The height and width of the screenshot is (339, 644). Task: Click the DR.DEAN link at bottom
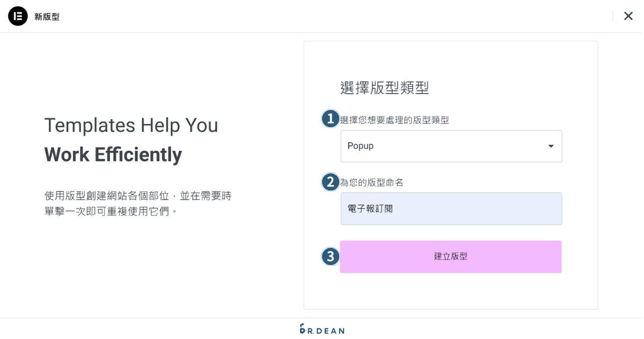(x=322, y=330)
